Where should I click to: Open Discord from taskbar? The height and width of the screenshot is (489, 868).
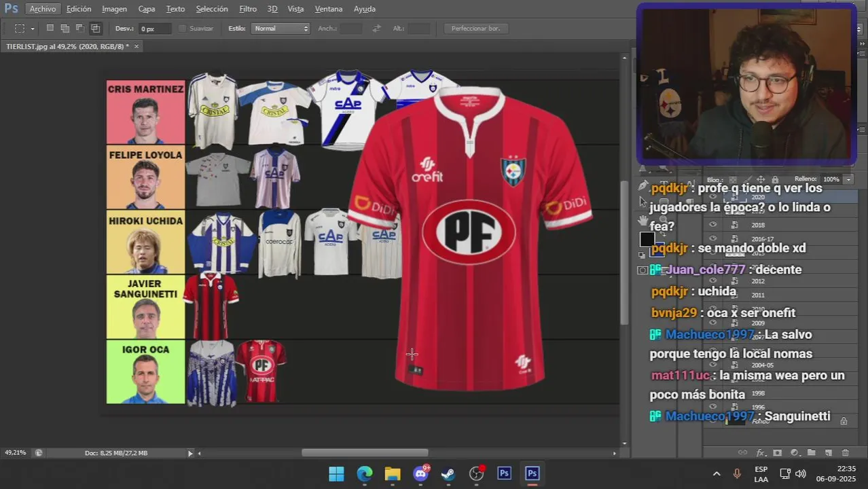(421, 473)
